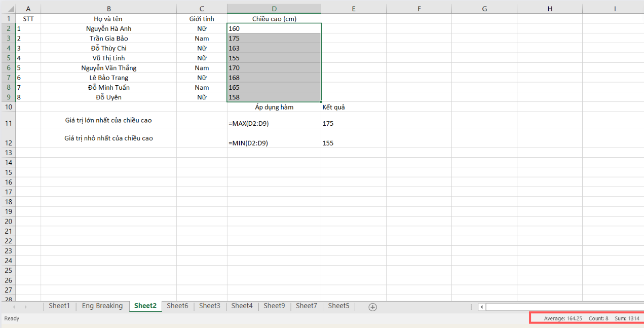Click the next sheet navigation arrow
The width and height of the screenshot is (644, 328).
[25, 307]
